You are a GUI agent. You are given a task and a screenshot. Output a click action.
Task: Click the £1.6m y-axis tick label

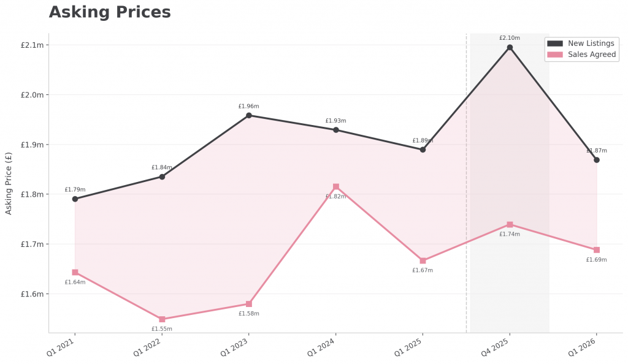click(x=32, y=294)
